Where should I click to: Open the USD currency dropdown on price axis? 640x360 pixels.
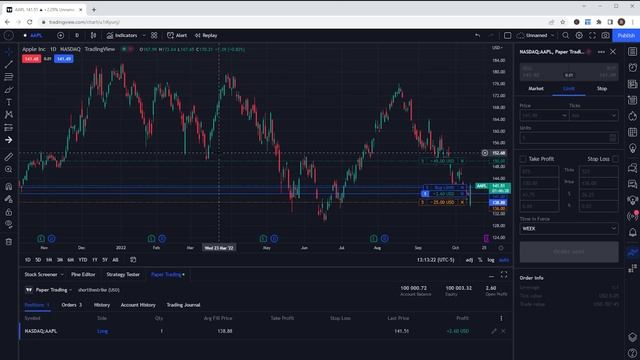coord(497,48)
